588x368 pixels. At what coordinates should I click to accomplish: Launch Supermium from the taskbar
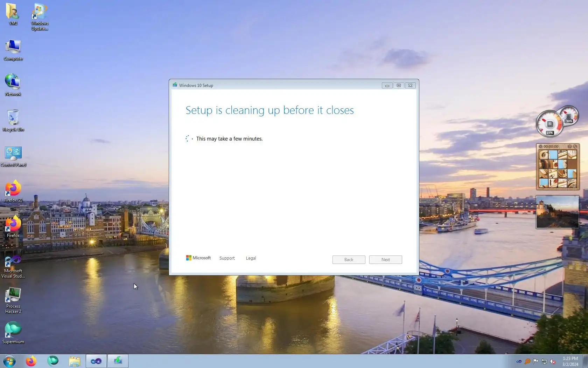click(x=53, y=361)
